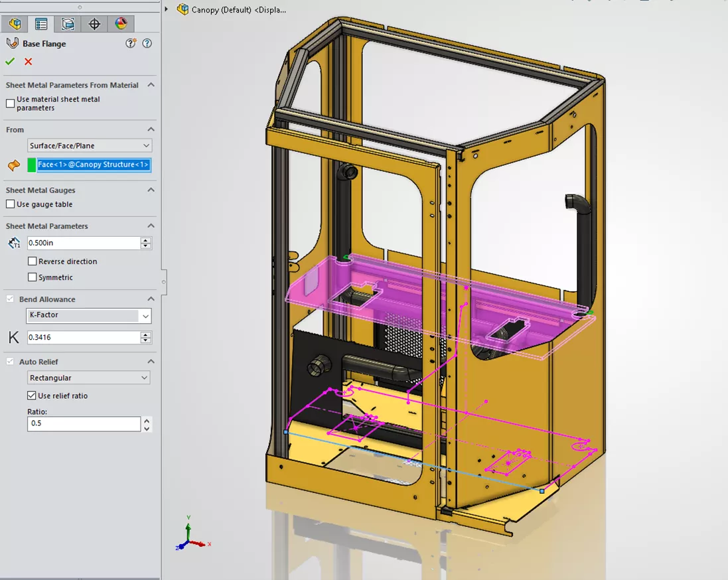The width and height of the screenshot is (728, 580).
Task: Open the Surface/Face/Plane dropdown
Action: coord(90,145)
